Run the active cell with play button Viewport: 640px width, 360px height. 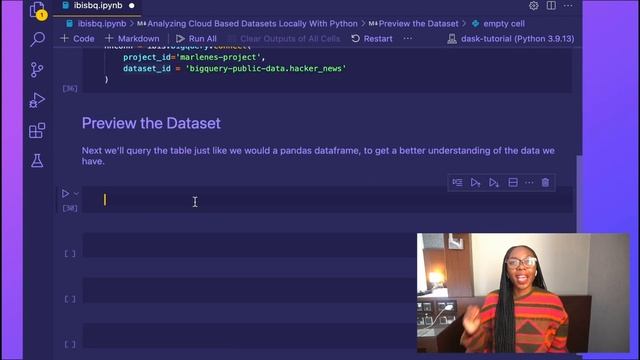[65, 193]
